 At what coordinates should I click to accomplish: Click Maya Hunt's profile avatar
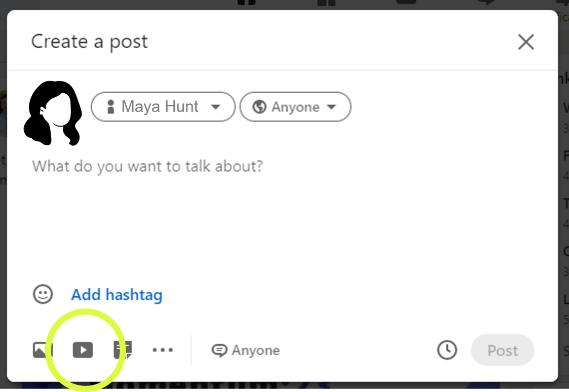click(x=53, y=113)
